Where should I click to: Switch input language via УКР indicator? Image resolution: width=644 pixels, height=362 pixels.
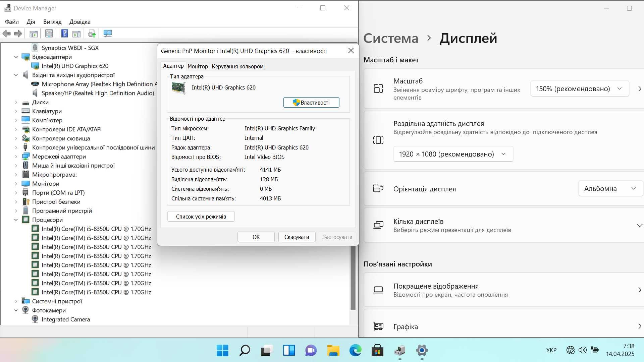click(551, 350)
